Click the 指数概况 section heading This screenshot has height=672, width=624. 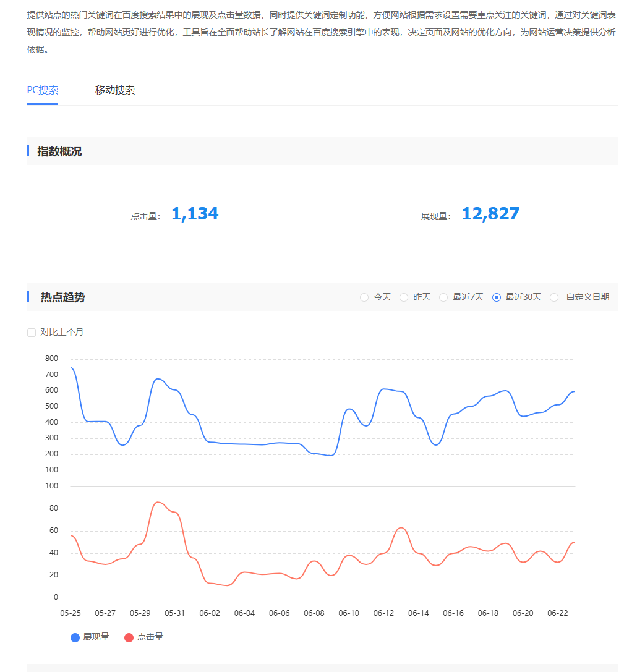tap(59, 151)
